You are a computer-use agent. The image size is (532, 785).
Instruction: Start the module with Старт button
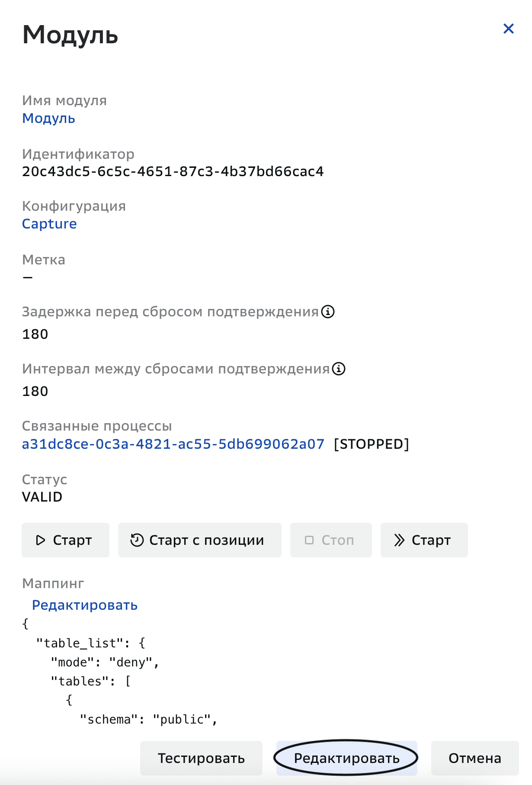click(65, 540)
